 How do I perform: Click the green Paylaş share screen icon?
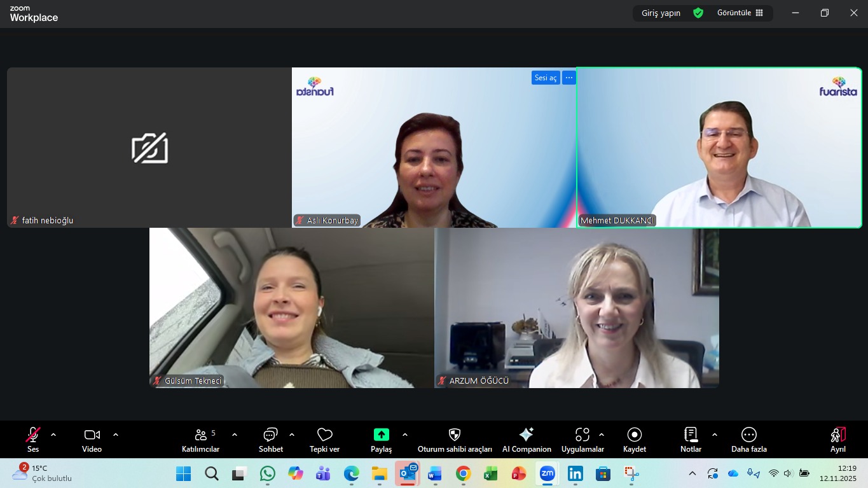click(x=381, y=435)
